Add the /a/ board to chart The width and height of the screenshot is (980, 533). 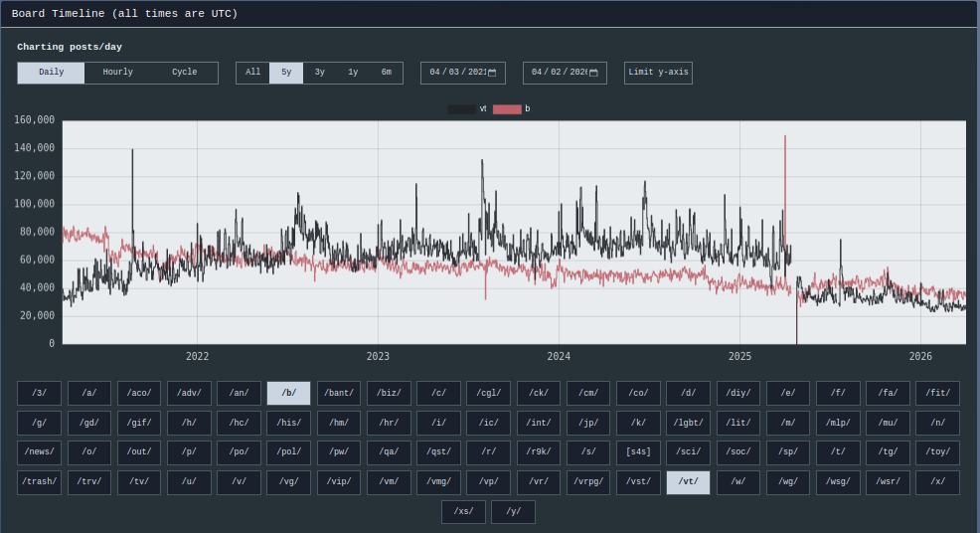(x=89, y=393)
